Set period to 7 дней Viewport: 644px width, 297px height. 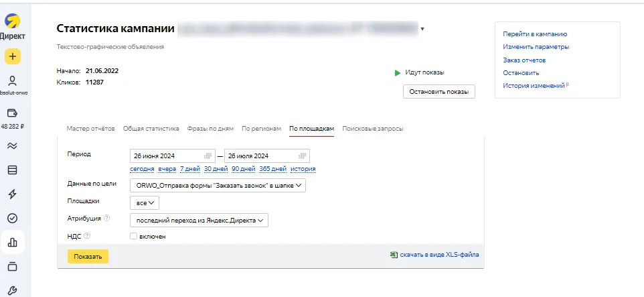coord(189,169)
